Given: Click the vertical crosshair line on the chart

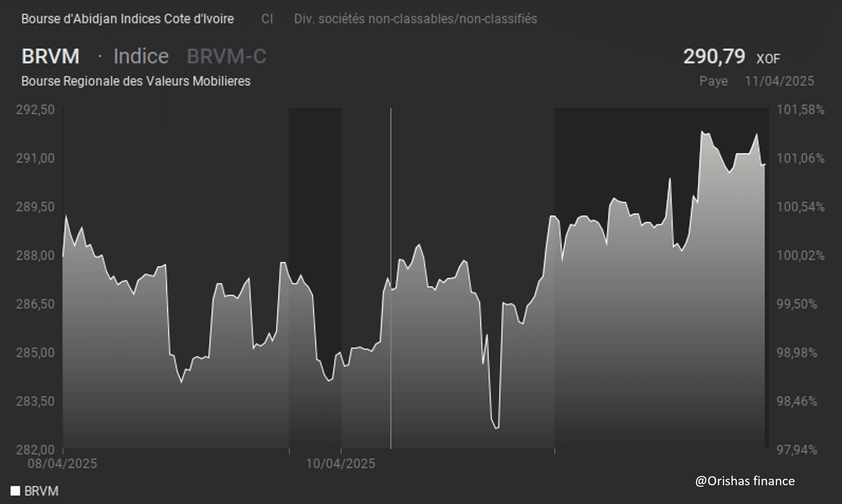Looking at the screenshot, I should [x=391, y=278].
